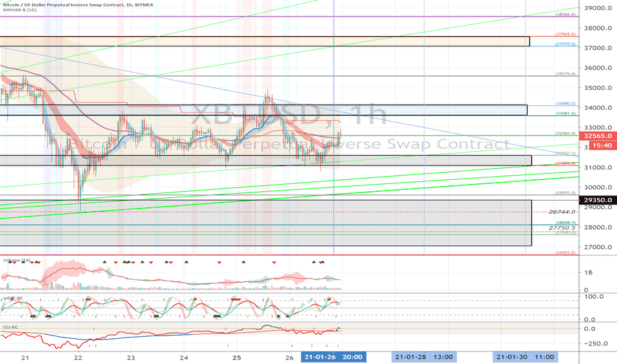Click date 21 on the time axis

25,357
